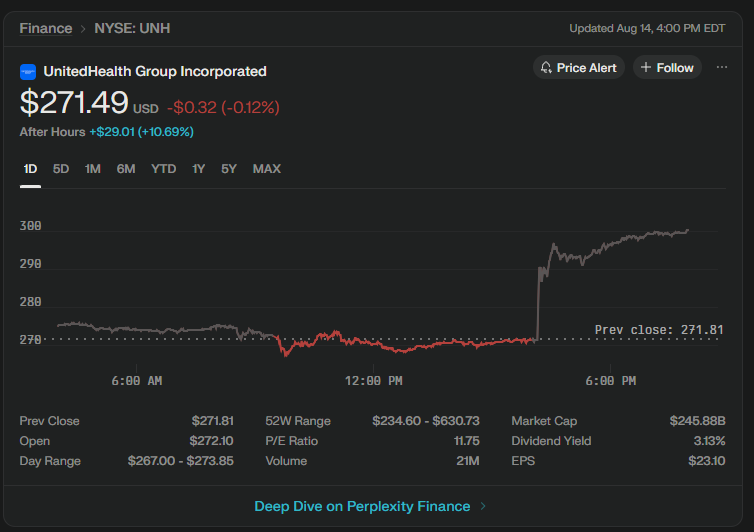
Task: Switch chart to 5D range
Action: (61, 169)
